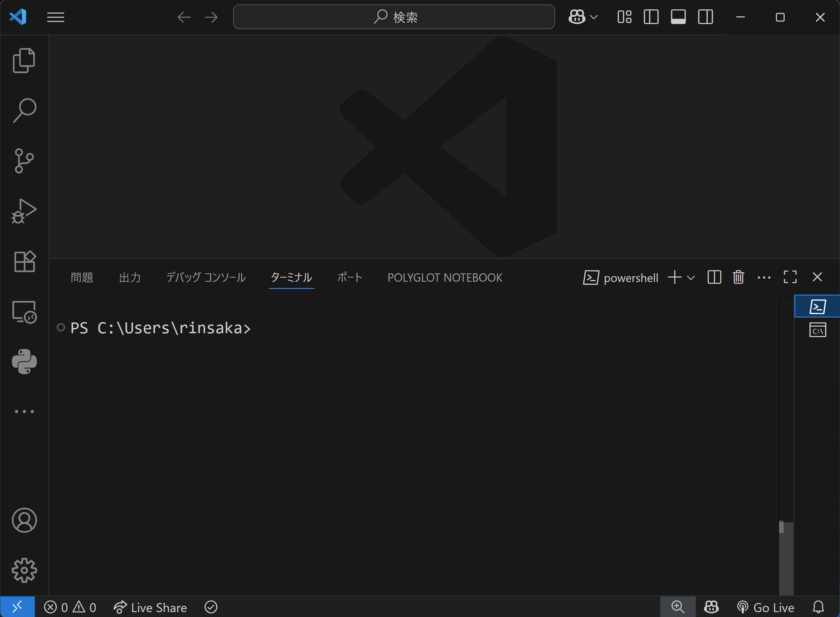Switch to the ポート tab
840x617 pixels.
350,278
